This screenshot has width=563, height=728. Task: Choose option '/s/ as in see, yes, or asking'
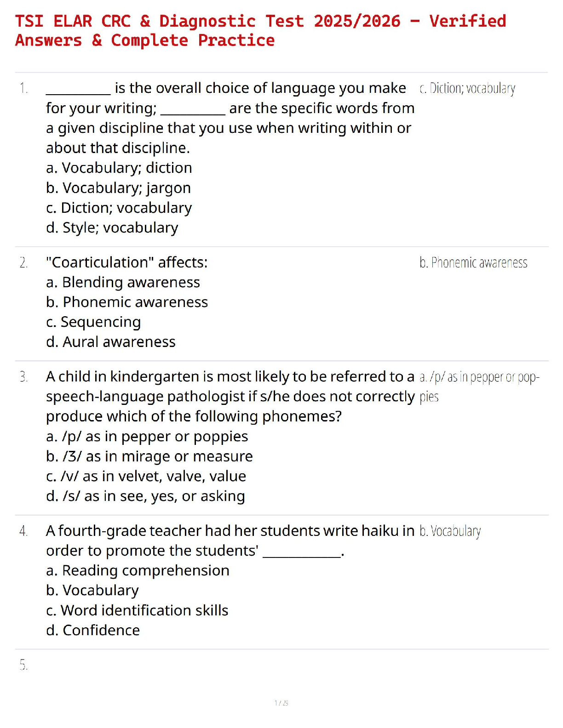[145, 496]
